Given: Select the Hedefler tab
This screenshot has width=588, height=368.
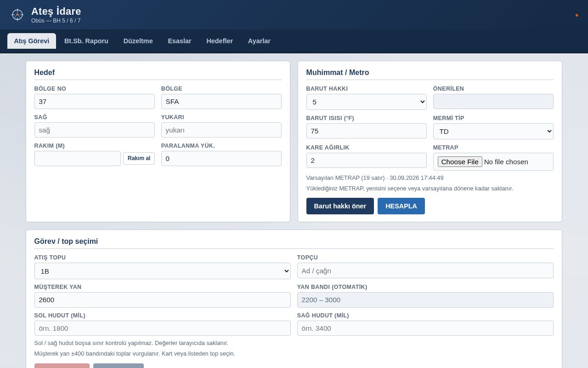Looking at the screenshot, I should (220, 41).
